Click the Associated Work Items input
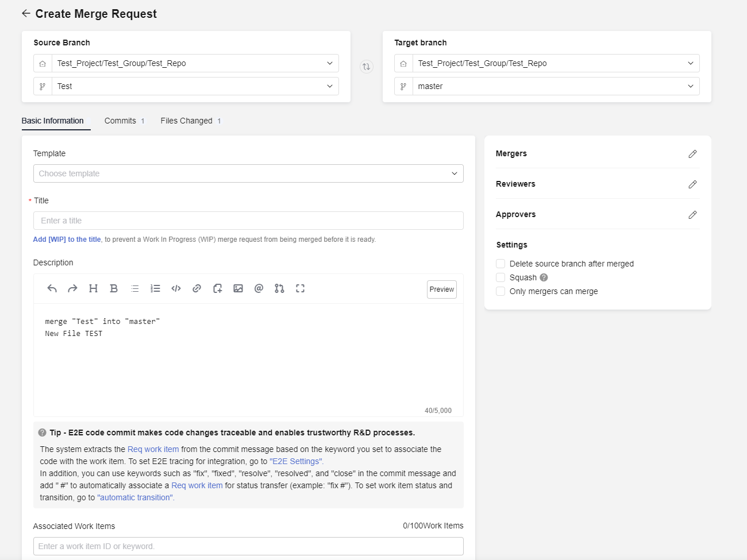Screen dimensions: 747x560 point(248,546)
